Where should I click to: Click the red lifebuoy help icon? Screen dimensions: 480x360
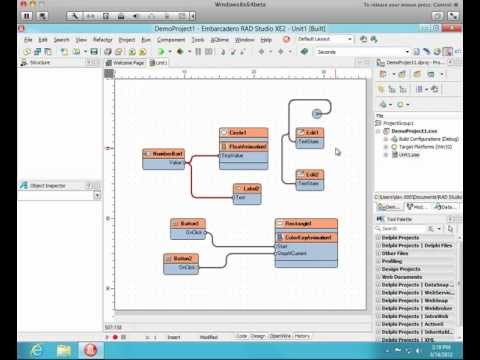click(x=286, y=39)
